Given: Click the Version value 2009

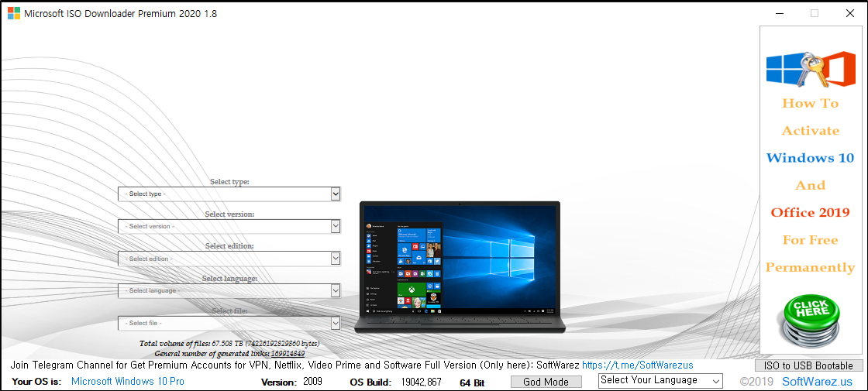Looking at the screenshot, I should [312, 382].
